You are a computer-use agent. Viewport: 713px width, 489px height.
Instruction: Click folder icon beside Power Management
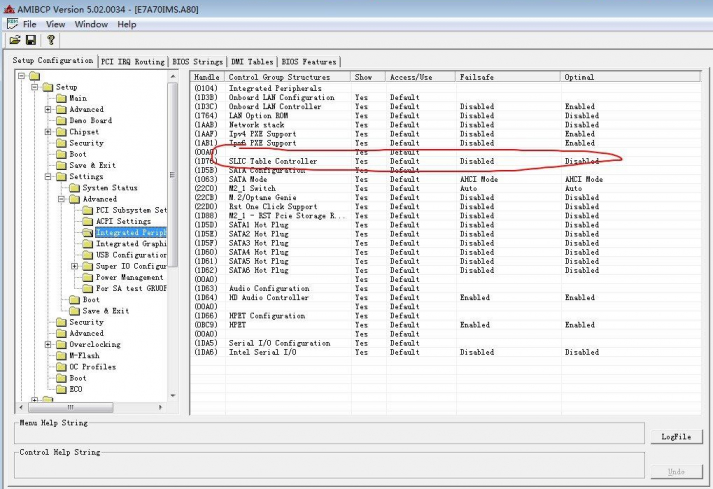88,277
